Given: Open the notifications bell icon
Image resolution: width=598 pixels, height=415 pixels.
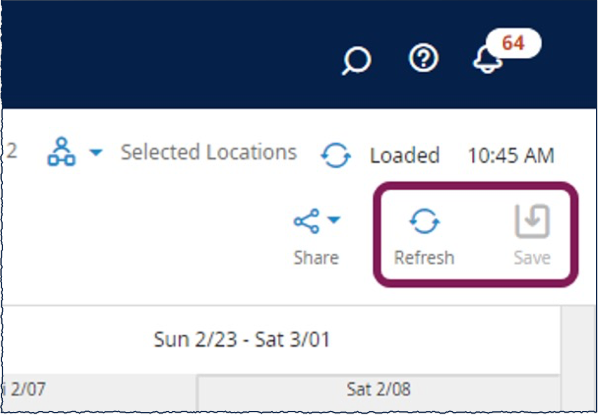Looking at the screenshot, I should click(487, 60).
